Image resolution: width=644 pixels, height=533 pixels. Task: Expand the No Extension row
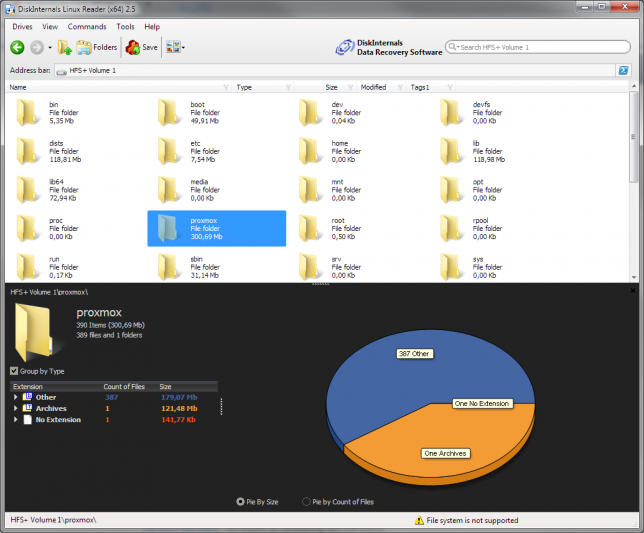tap(16, 420)
